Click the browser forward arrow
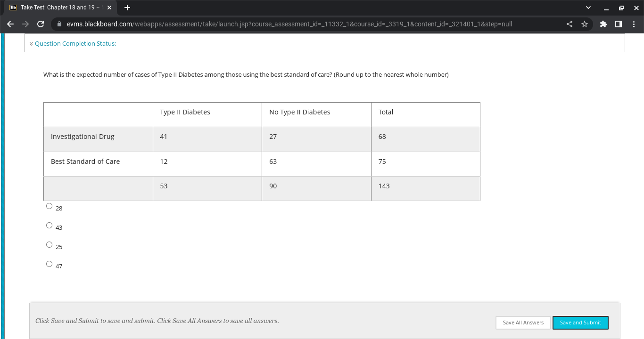 [25, 24]
